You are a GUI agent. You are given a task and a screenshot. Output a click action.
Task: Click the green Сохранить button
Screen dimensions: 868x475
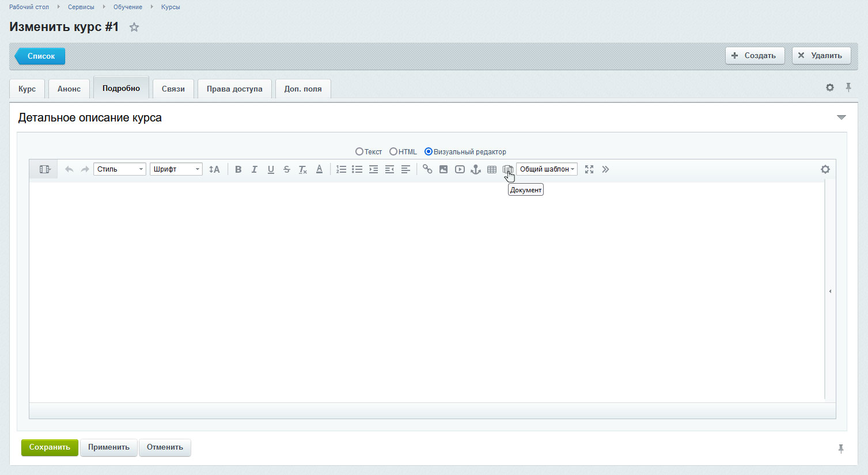[50, 447]
